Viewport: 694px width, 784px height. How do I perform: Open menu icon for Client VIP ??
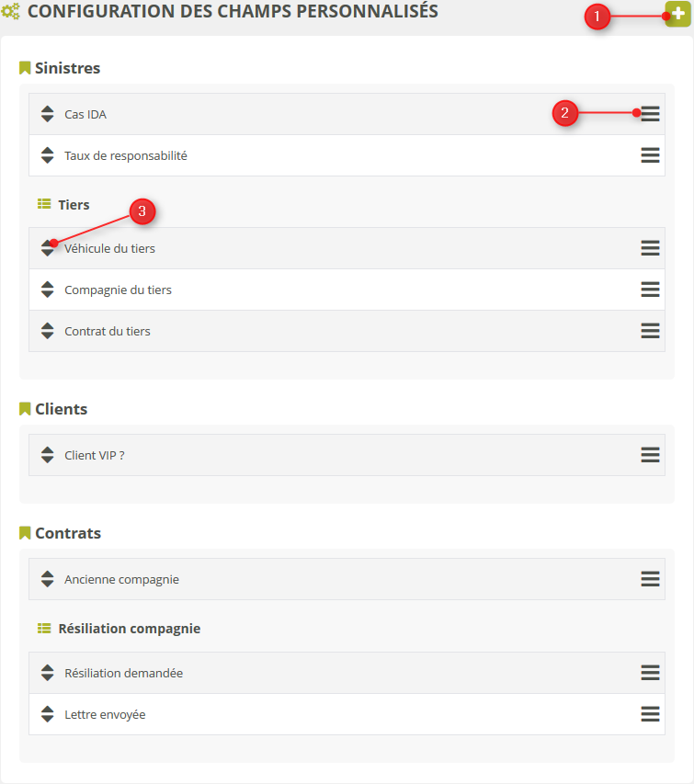(650, 455)
